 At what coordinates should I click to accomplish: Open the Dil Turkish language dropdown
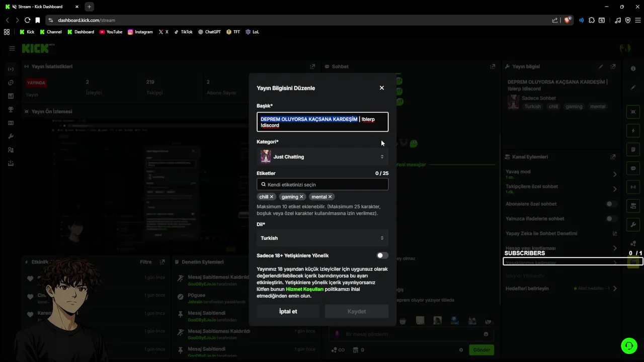click(x=323, y=238)
